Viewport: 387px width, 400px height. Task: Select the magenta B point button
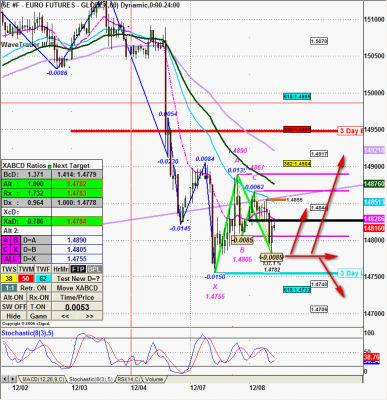16,240
